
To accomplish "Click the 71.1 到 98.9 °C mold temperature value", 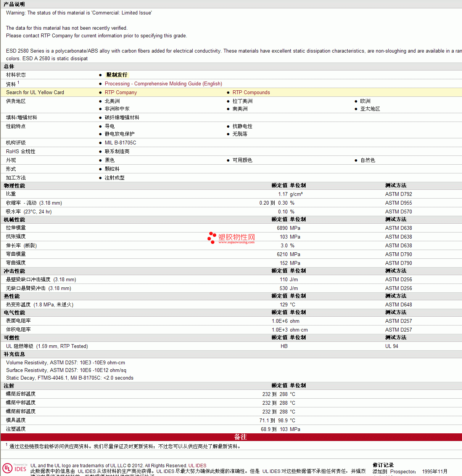I will click(277, 421).
